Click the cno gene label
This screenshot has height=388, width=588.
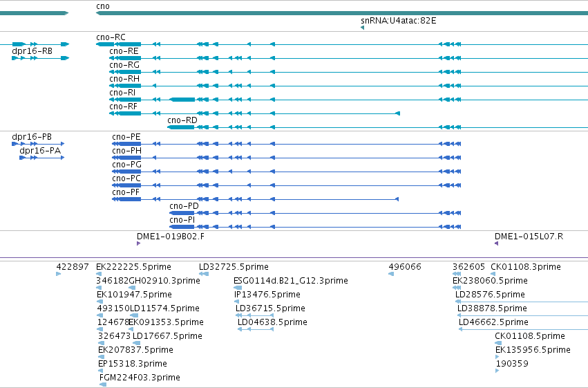103,6
